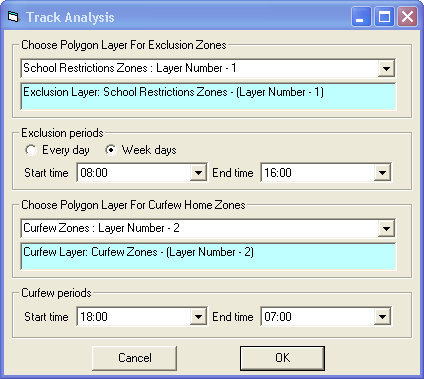Open the curfew zone layer dropdown arrow

click(x=386, y=229)
